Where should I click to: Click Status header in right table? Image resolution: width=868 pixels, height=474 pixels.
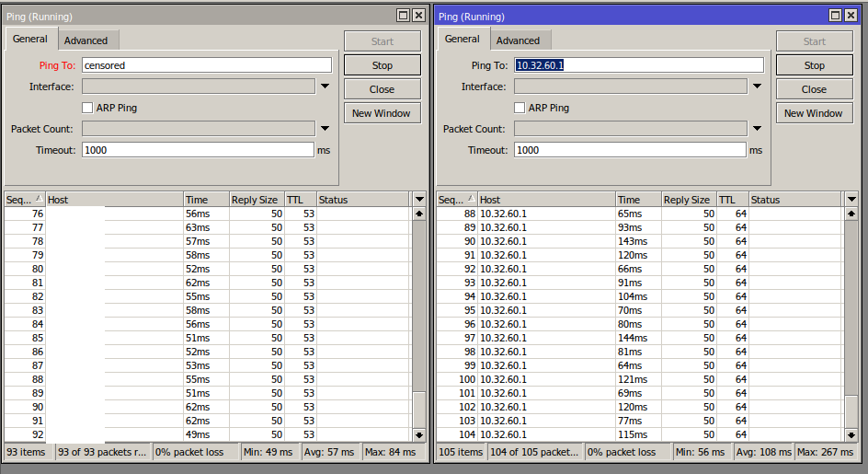pos(796,200)
